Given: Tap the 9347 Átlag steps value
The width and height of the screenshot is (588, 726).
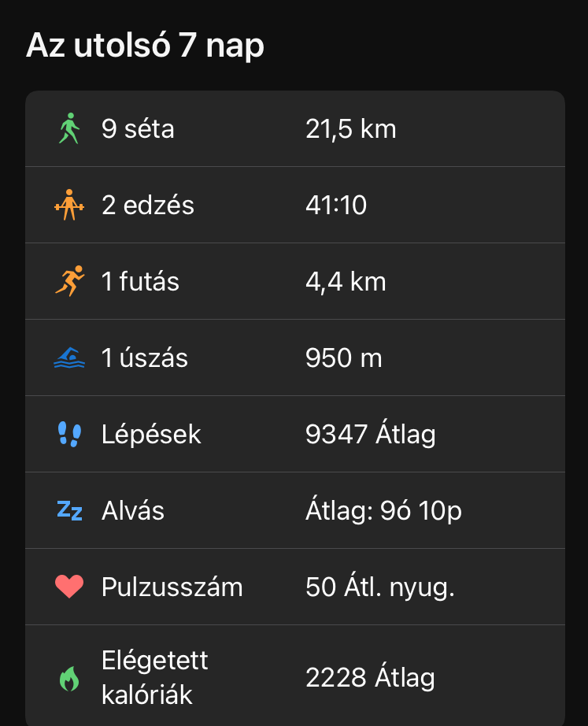Looking at the screenshot, I should 370,435.
